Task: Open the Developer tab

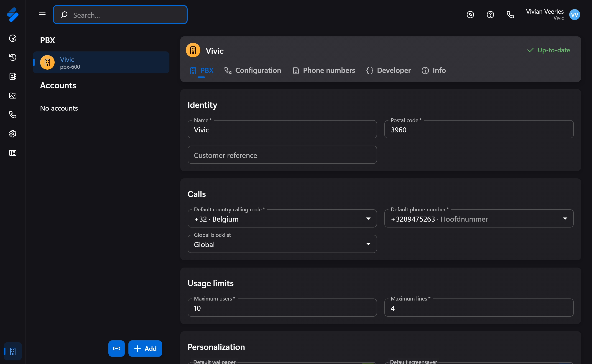Action: pos(388,71)
